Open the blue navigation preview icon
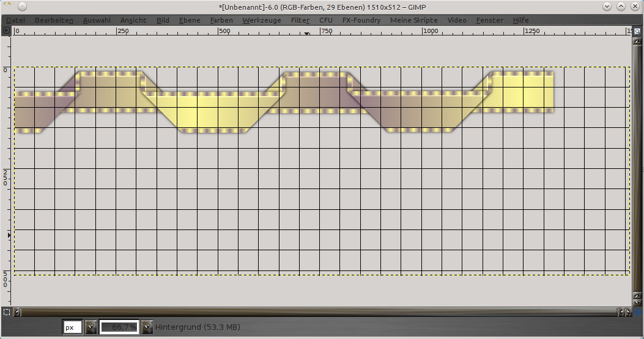 click(x=637, y=312)
